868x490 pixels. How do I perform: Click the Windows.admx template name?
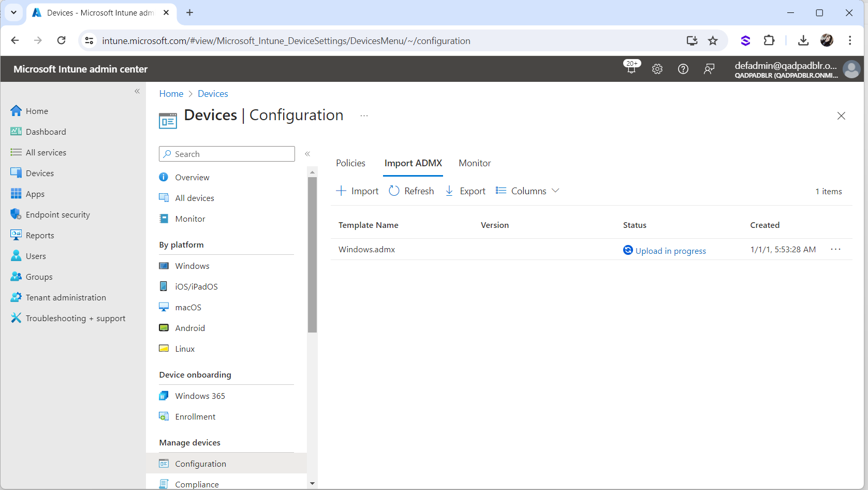pos(366,249)
